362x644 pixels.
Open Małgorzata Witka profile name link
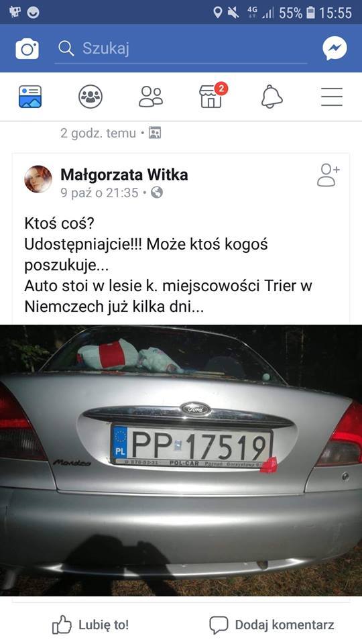(x=124, y=174)
